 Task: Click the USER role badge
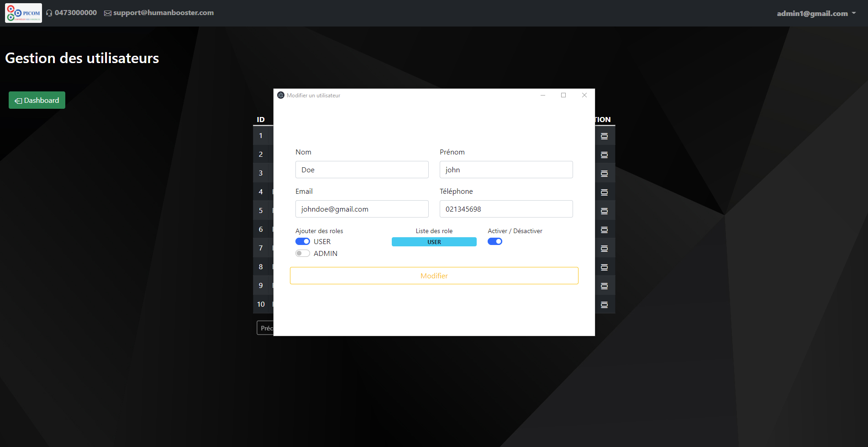click(x=434, y=242)
